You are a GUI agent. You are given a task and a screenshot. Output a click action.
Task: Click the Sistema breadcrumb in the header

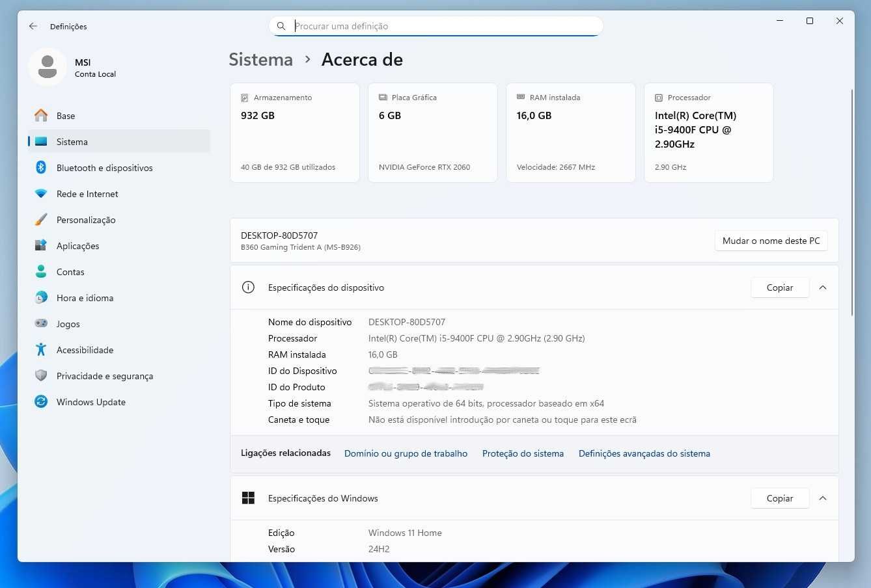[260, 60]
